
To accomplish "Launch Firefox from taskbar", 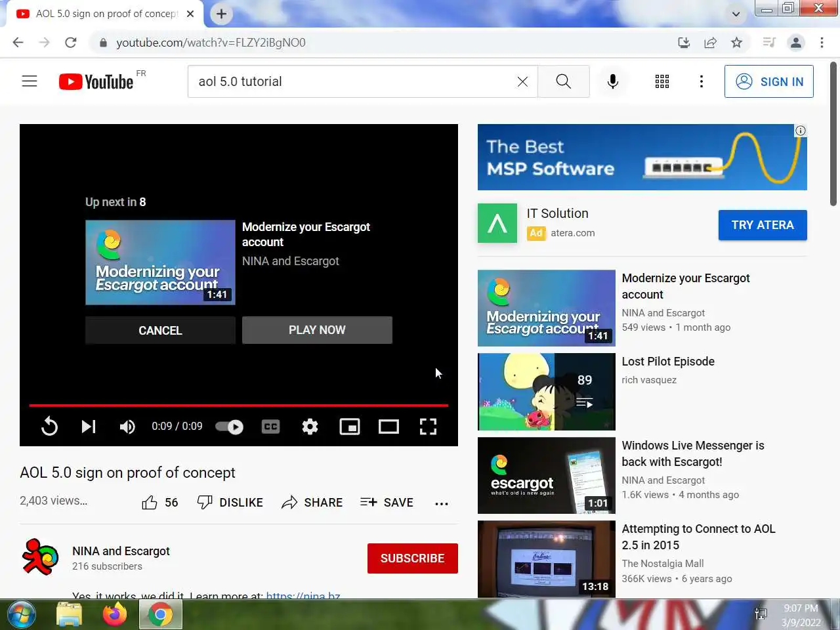I will [x=115, y=615].
